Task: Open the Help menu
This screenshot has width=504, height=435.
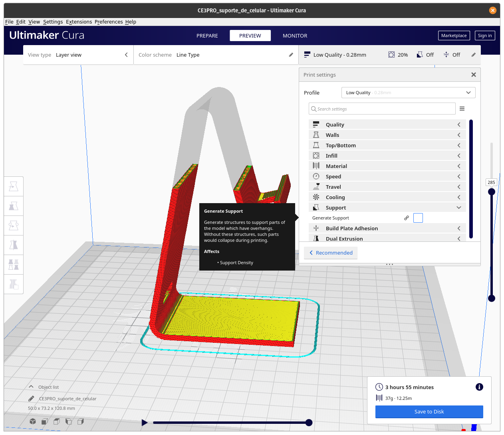Action: coord(131,22)
